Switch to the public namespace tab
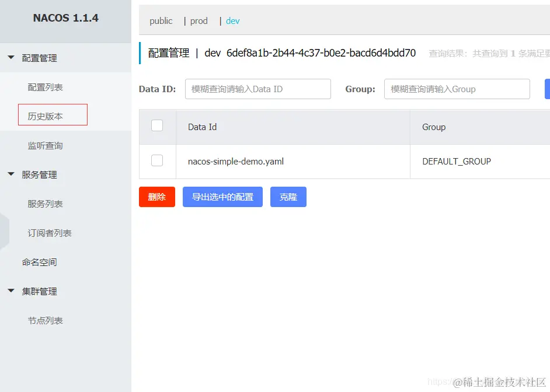550x392 pixels. [161, 21]
